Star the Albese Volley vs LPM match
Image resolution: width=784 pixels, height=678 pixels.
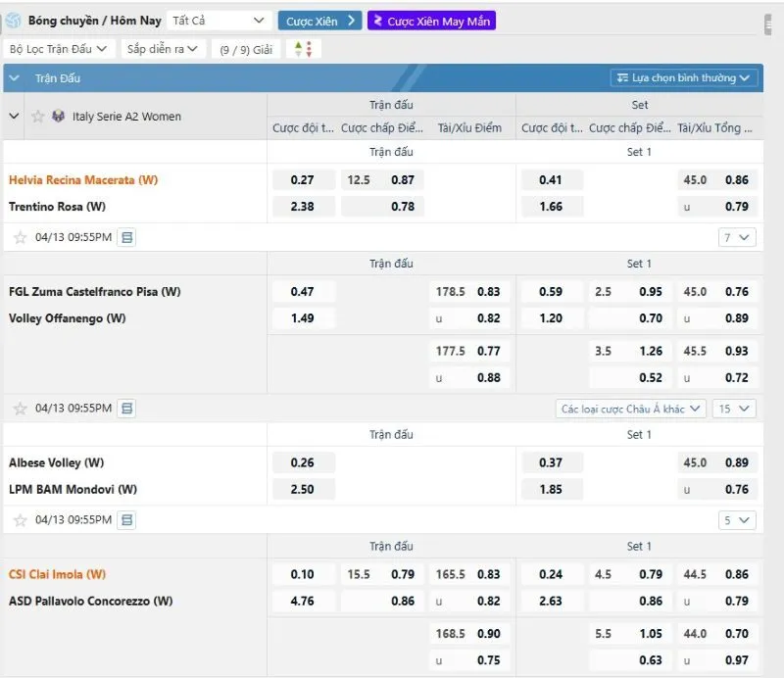tap(20, 520)
